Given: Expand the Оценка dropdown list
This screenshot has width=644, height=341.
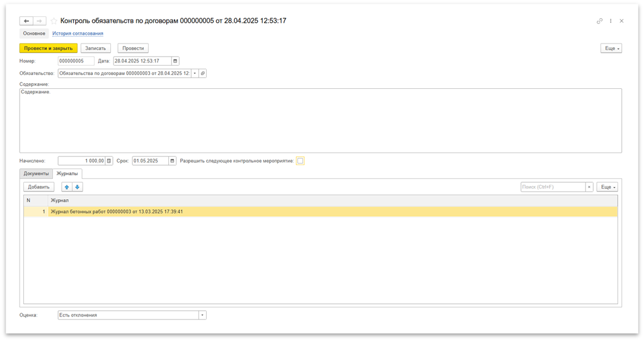Looking at the screenshot, I should coord(202,315).
